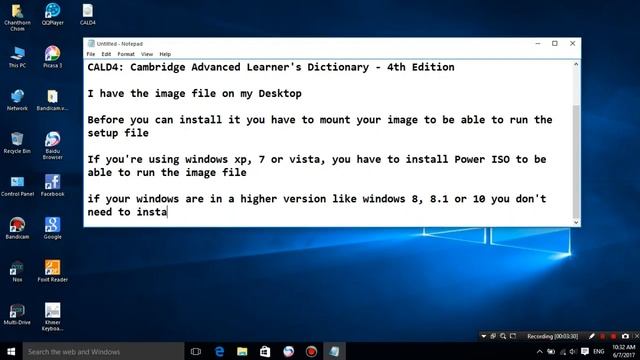The image size is (640, 360).
Task: Click the pencil draw icon on recording bar
Action: tap(591, 336)
